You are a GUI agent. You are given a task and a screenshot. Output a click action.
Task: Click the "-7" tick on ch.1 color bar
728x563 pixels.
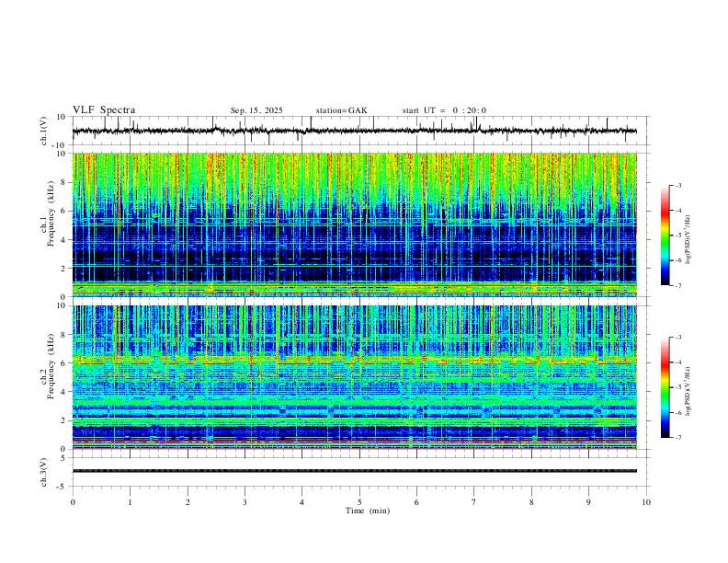click(x=677, y=285)
